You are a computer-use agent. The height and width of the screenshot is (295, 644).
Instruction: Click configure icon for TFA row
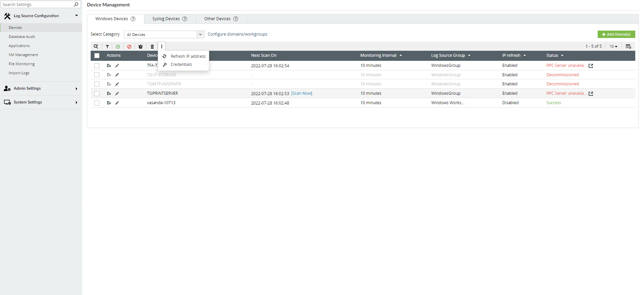[109, 66]
